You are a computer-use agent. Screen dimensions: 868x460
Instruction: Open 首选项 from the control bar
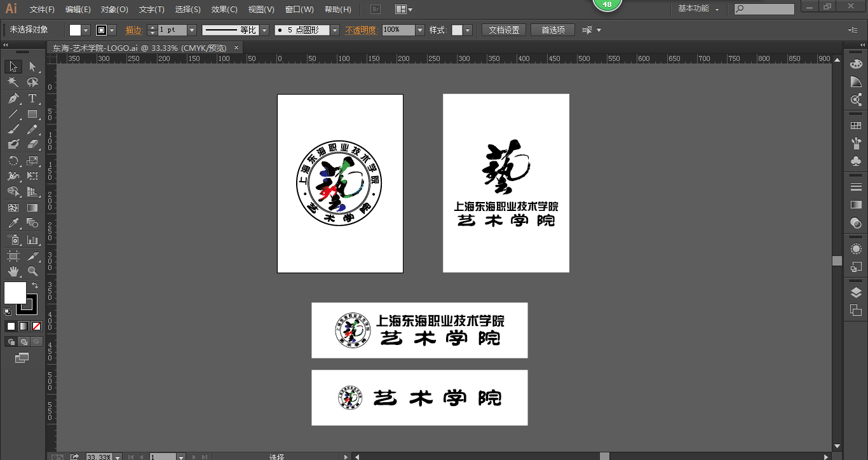552,29
